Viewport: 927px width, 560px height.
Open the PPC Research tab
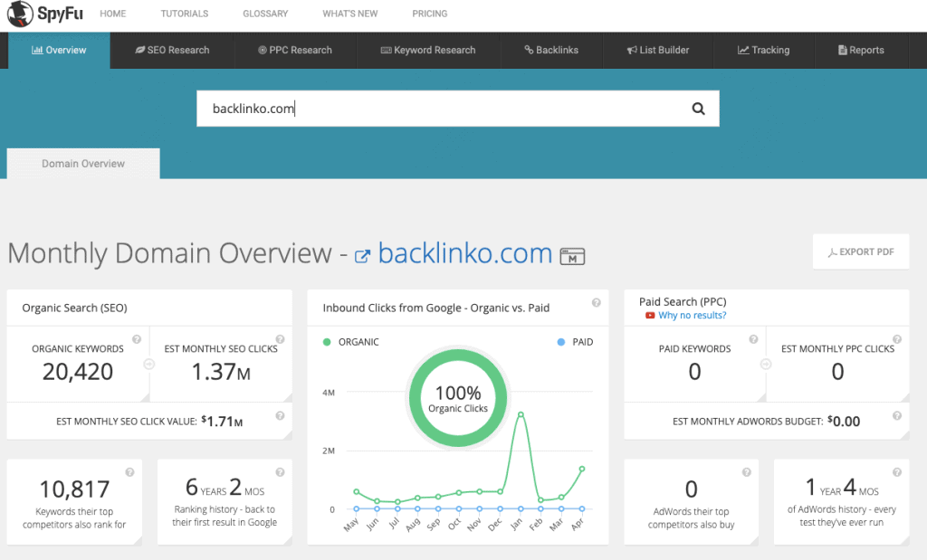295,51
